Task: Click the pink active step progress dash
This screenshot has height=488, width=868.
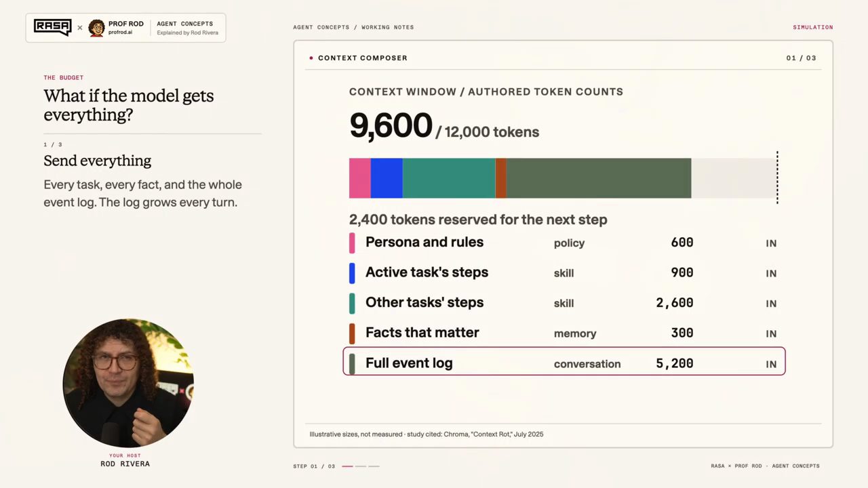Action: pyautogui.click(x=347, y=466)
